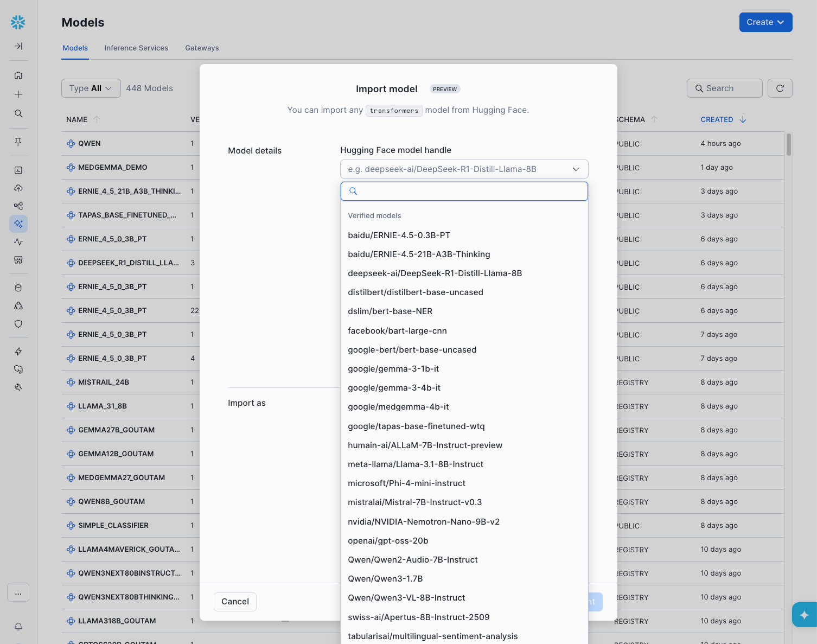Open the Marketplace storefront icon

pos(18,260)
